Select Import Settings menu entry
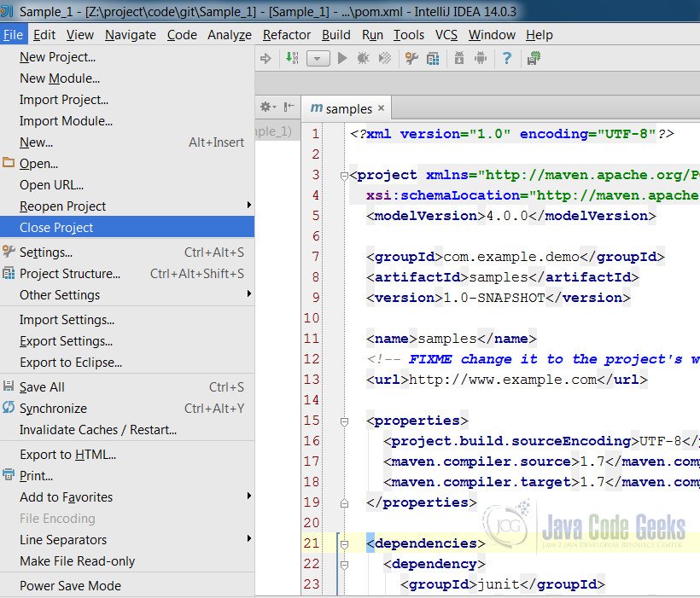 pyautogui.click(x=127, y=320)
